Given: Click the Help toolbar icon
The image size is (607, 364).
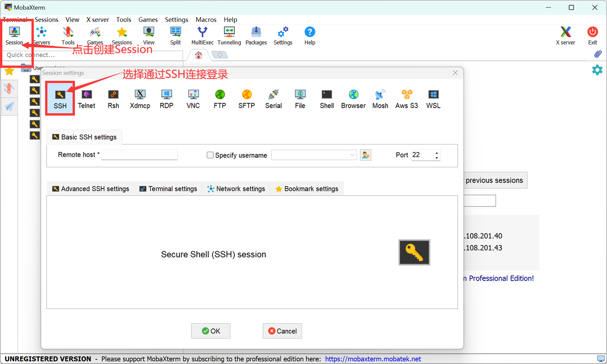Looking at the screenshot, I should pos(310,36).
